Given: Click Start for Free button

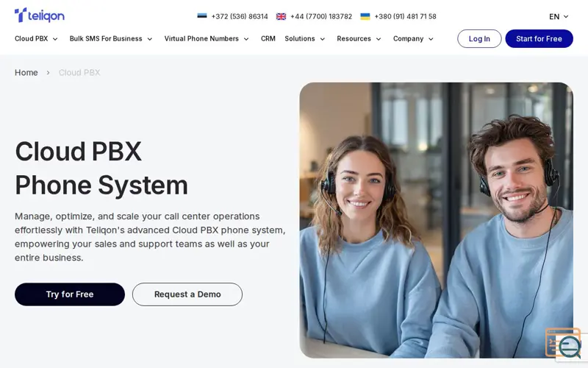Looking at the screenshot, I should (x=539, y=39).
